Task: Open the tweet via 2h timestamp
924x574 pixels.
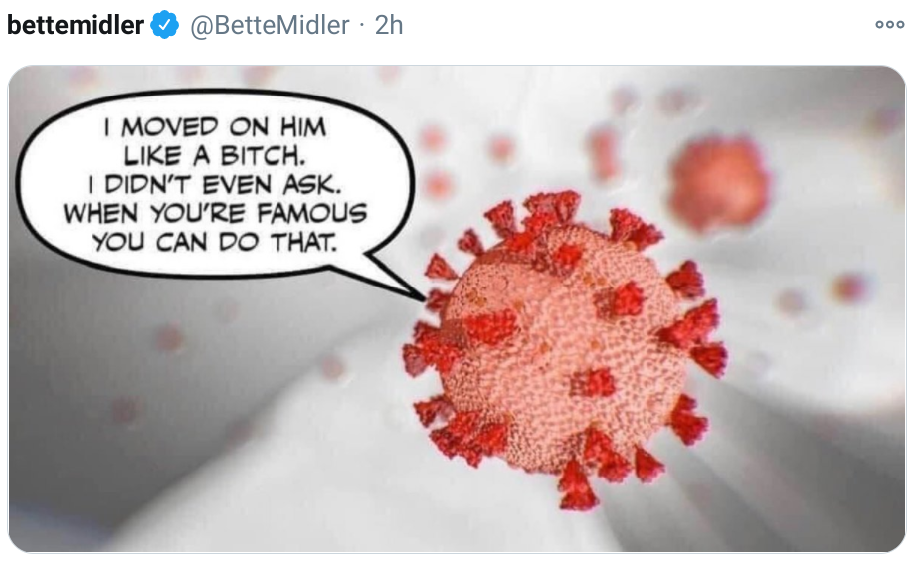Action: [388, 25]
